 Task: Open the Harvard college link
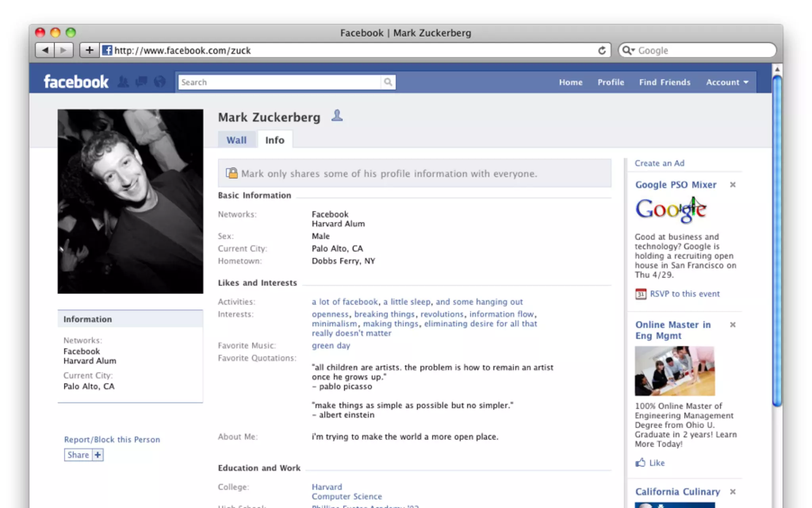click(x=327, y=487)
